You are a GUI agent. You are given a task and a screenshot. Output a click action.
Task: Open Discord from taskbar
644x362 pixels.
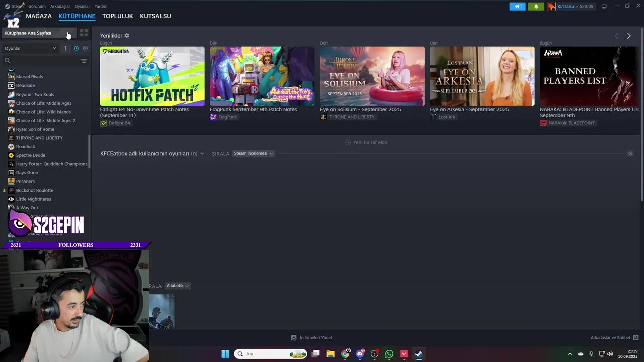[360, 354]
